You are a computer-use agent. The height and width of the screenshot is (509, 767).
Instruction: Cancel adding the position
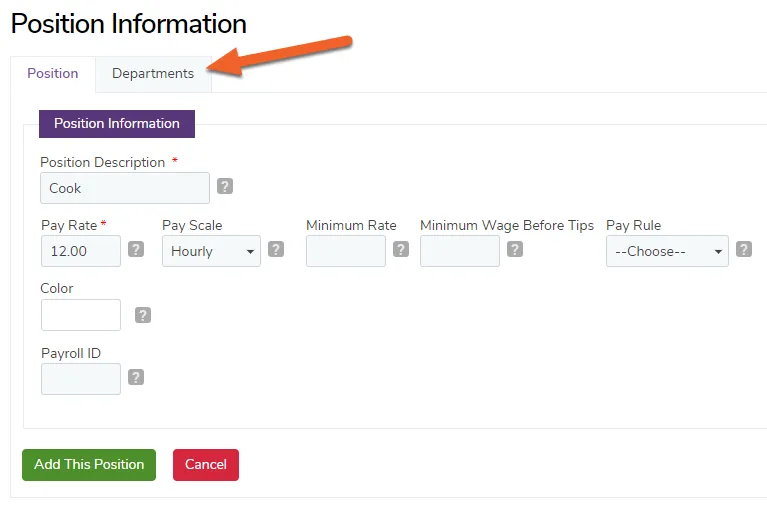pos(206,465)
